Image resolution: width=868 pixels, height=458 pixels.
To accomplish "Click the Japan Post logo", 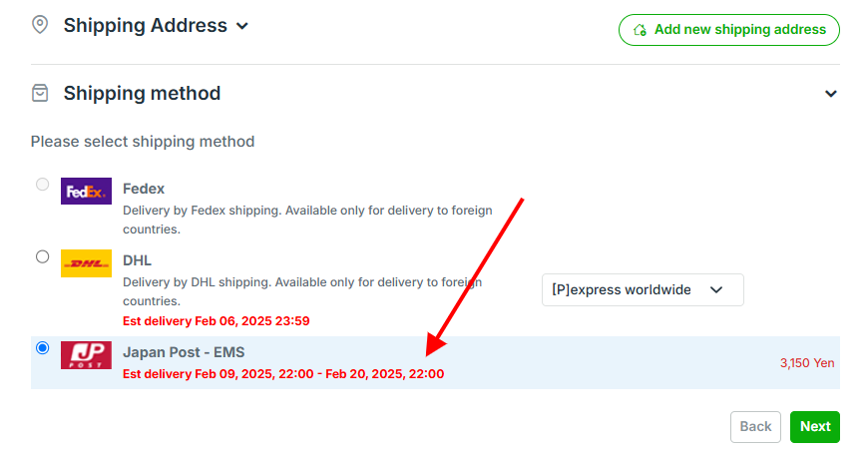I will [86, 355].
